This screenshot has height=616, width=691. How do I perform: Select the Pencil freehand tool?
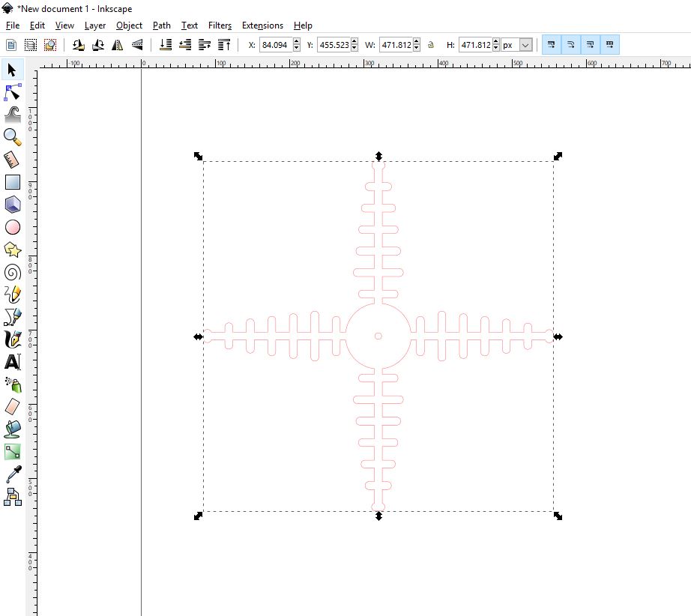[x=12, y=295]
